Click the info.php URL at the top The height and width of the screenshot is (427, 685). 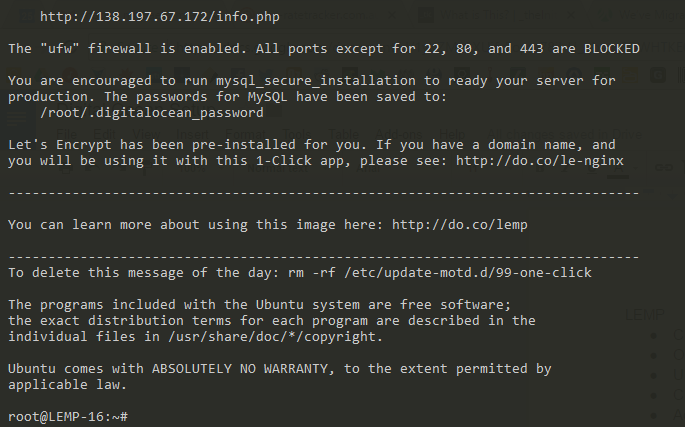160,17
